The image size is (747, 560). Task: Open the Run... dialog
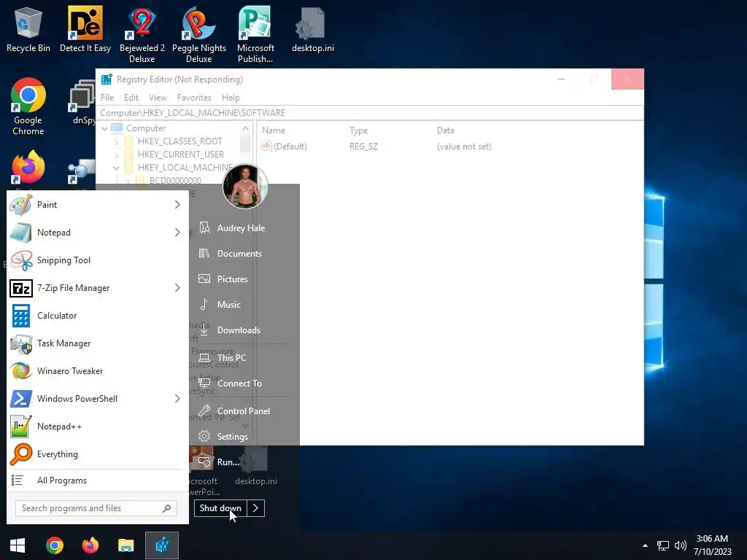pyautogui.click(x=228, y=462)
